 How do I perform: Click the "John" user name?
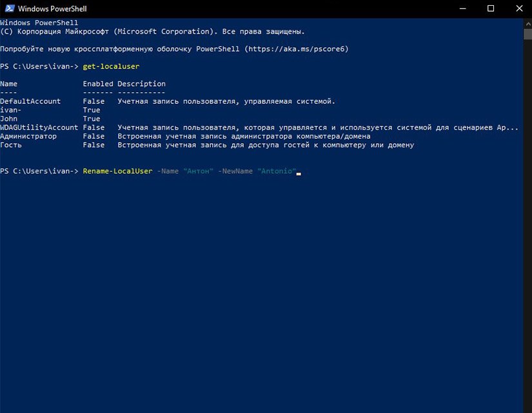(x=9, y=119)
